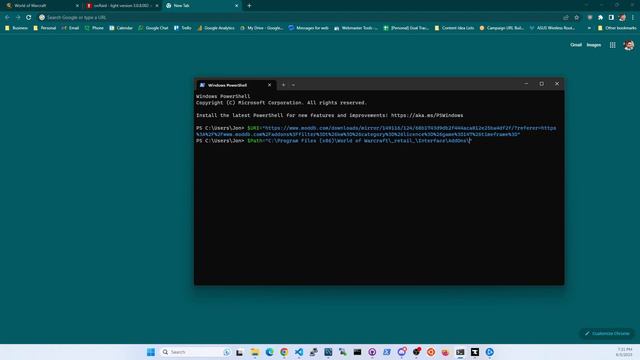Screen dimensions: 640x360
Task: Bookmark this tab with the star icon
Action: 576,18
